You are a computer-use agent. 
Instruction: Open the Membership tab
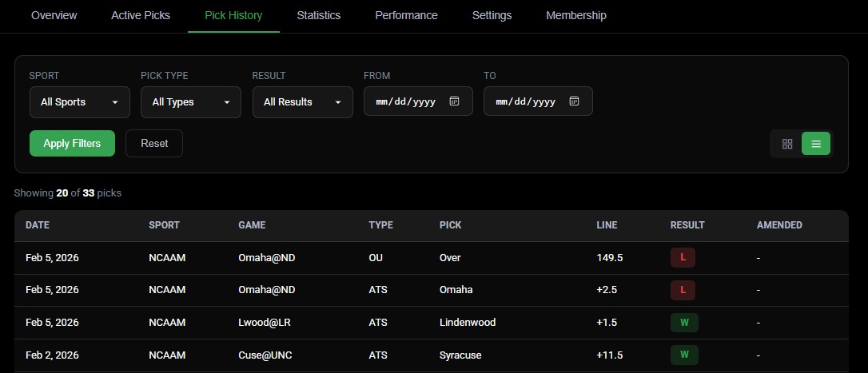click(x=576, y=15)
